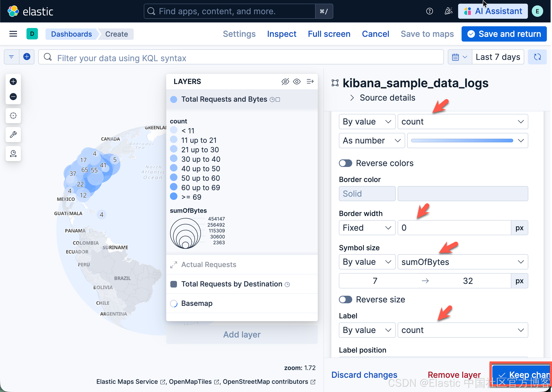Add a filter using the plus icon
552x392 pixels.
(x=27, y=57)
